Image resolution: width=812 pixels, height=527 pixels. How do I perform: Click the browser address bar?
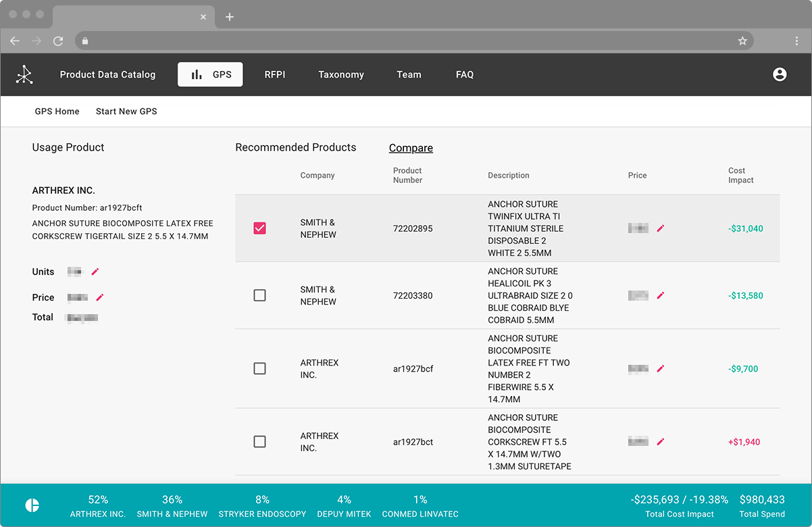pos(413,41)
